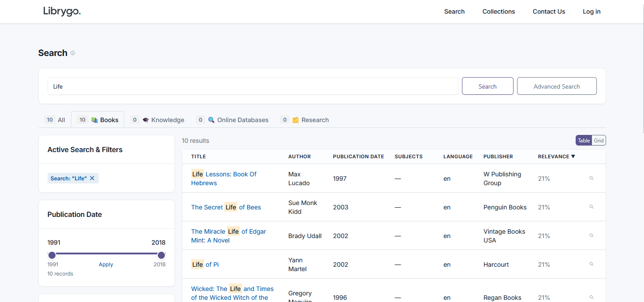644x302 pixels.
Task: Open Contact Us page
Action: [x=549, y=11]
